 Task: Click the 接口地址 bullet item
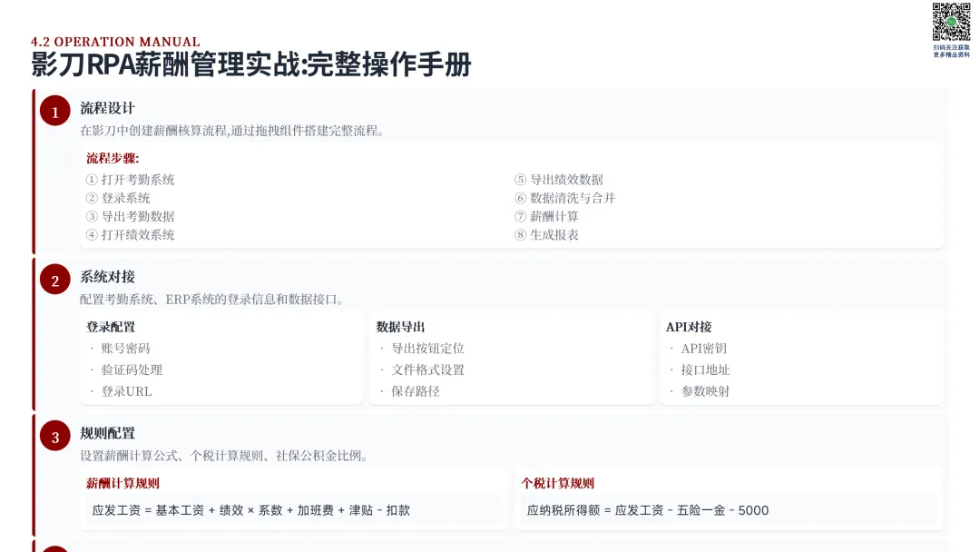tap(706, 370)
